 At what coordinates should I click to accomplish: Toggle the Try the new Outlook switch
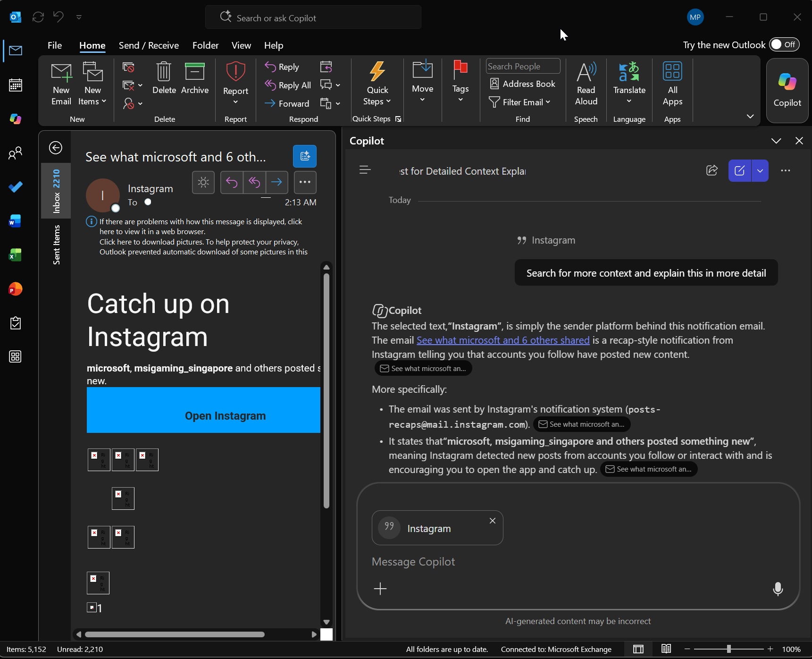pos(785,45)
